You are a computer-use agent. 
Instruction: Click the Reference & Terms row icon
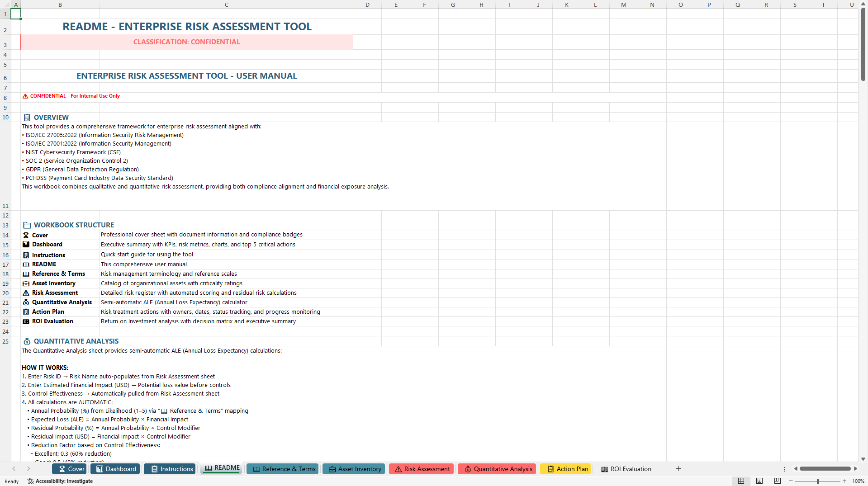click(26, 274)
